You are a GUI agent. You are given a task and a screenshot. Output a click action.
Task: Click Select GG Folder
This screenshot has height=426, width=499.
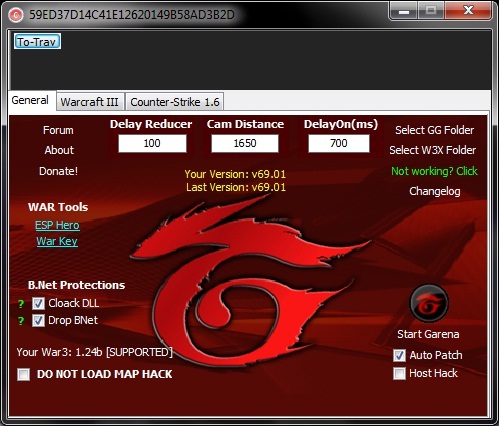tap(434, 130)
